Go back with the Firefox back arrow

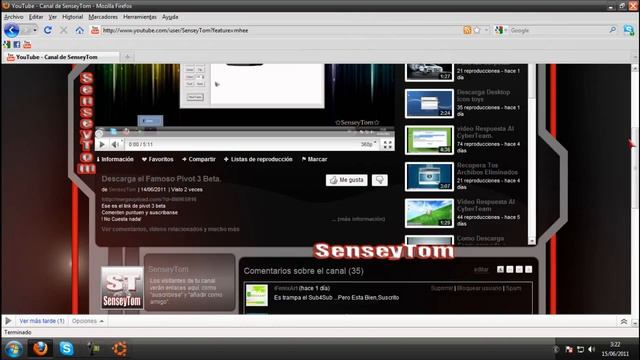tap(11, 30)
